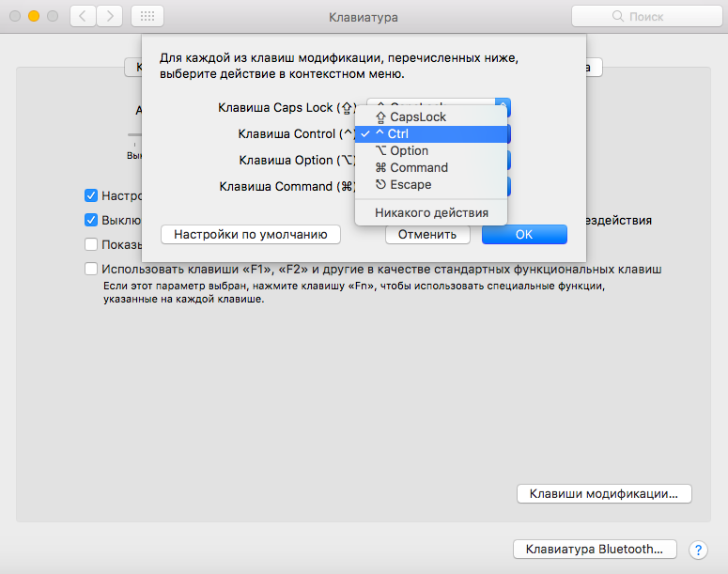This screenshot has height=574, width=728.
Task: Uncheck the checkbox starting with «Настро»
Action: [x=91, y=195]
